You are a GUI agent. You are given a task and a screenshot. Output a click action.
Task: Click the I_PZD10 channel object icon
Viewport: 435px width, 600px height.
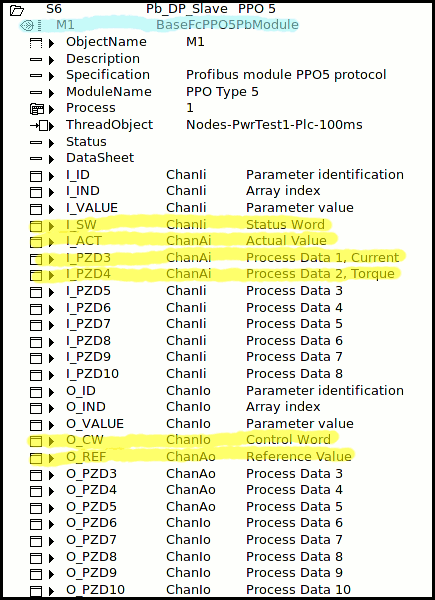(36, 375)
